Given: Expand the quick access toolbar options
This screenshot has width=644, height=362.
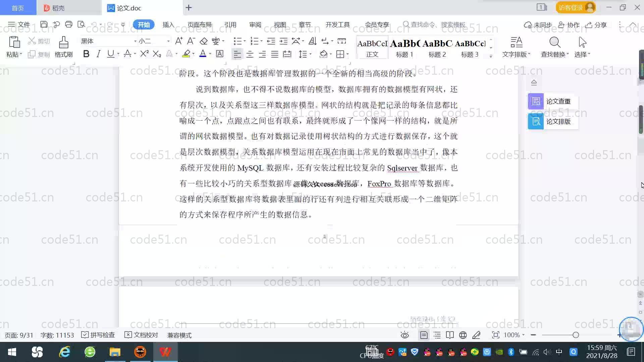Looking at the screenshot, I should click(123, 24).
